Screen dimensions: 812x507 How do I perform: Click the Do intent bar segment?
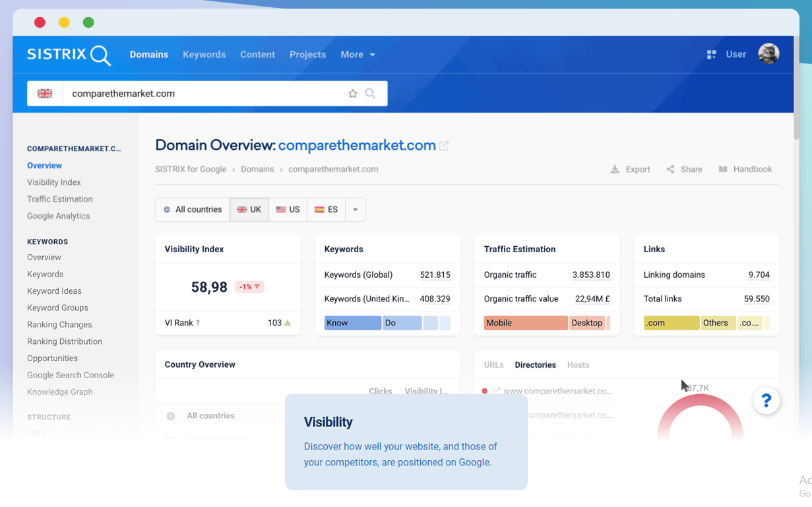[402, 323]
